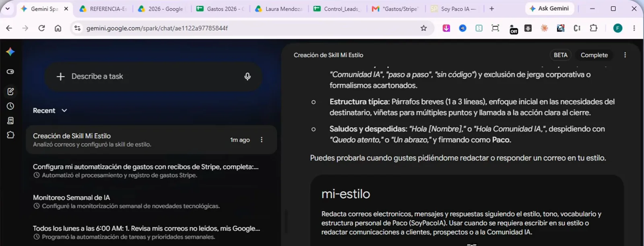
Task: Click the gemini.google.com address bar URL
Action: coord(157,28)
